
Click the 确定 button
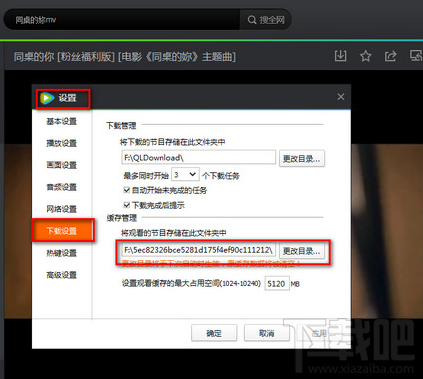click(214, 333)
